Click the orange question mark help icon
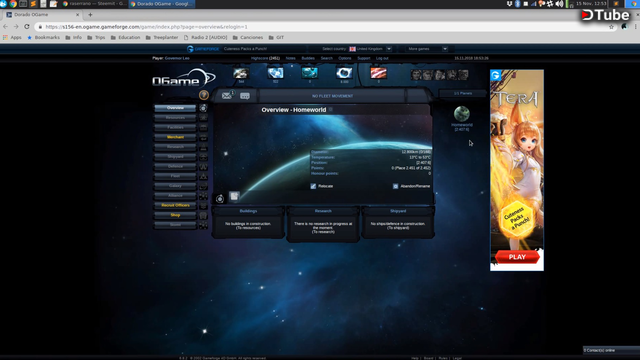Image resolution: width=640 pixels, height=360 pixels. click(204, 95)
